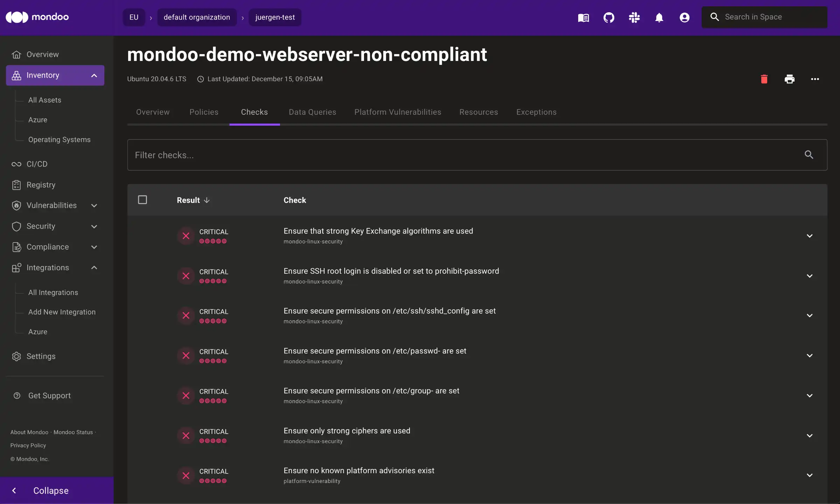This screenshot has height=504, width=840.
Task: Switch to the Policies tab
Action: (204, 112)
